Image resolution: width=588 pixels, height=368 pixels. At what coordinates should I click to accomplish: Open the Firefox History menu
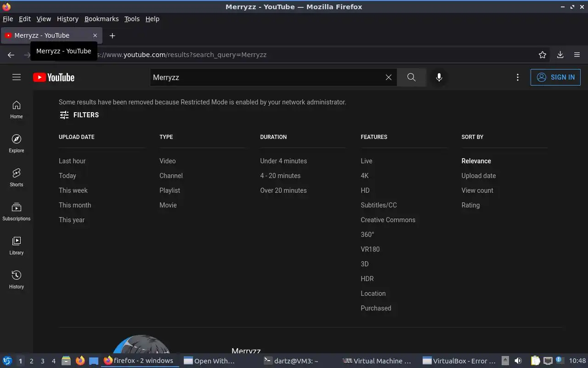pos(68,19)
